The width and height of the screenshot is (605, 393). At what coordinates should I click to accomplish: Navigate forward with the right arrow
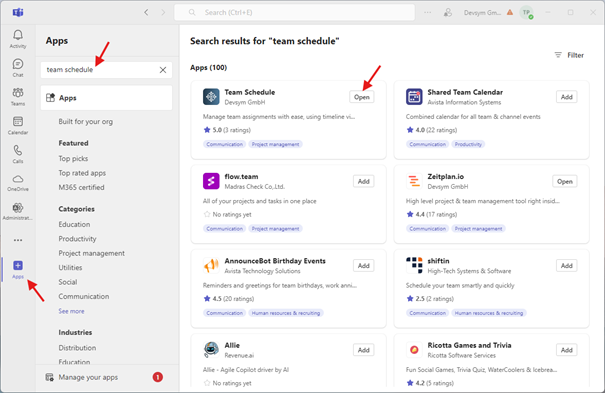point(163,12)
